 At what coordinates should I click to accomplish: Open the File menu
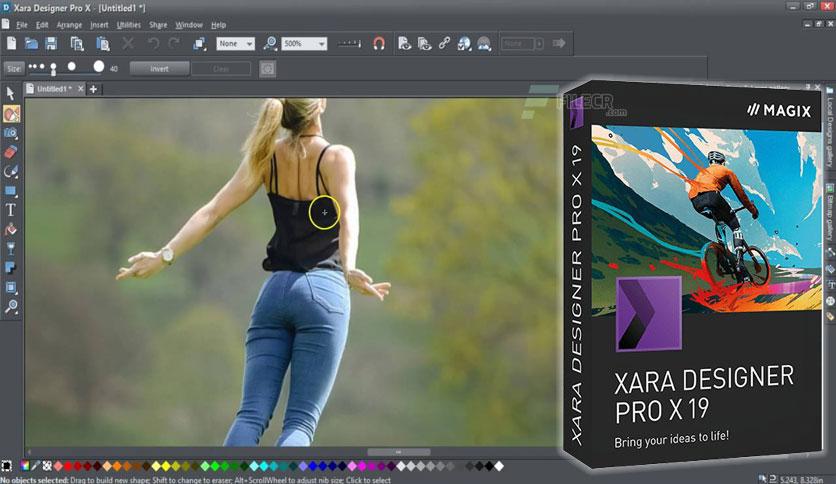pos(22,25)
